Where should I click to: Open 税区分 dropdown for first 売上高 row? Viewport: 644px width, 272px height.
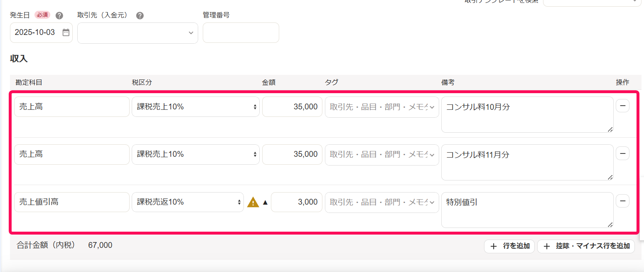(196, 107)
